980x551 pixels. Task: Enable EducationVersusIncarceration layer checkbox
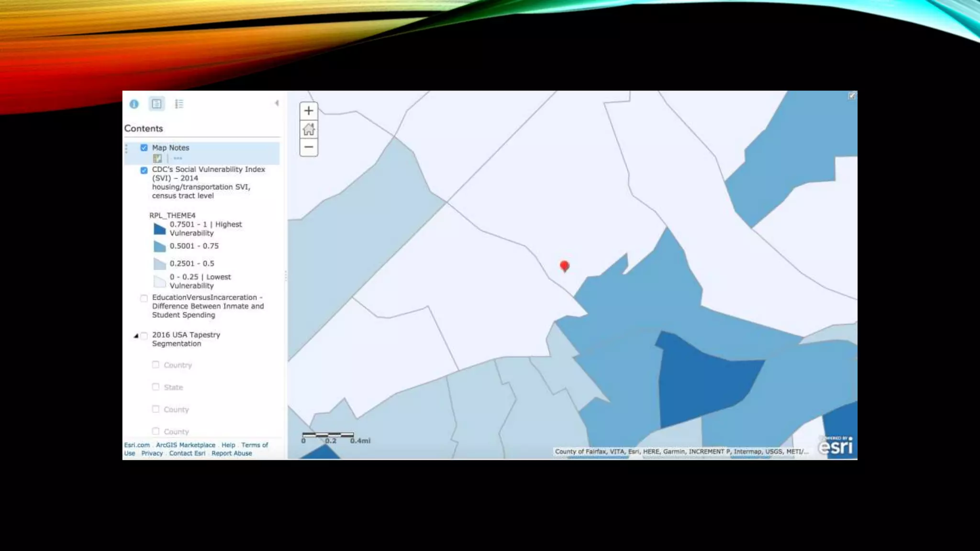click(x=144, y=298)
